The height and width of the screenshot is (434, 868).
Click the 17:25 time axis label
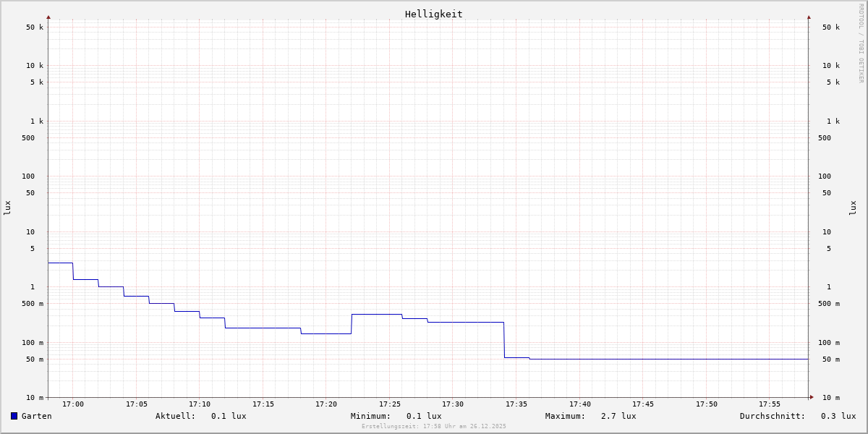point(390,404)
